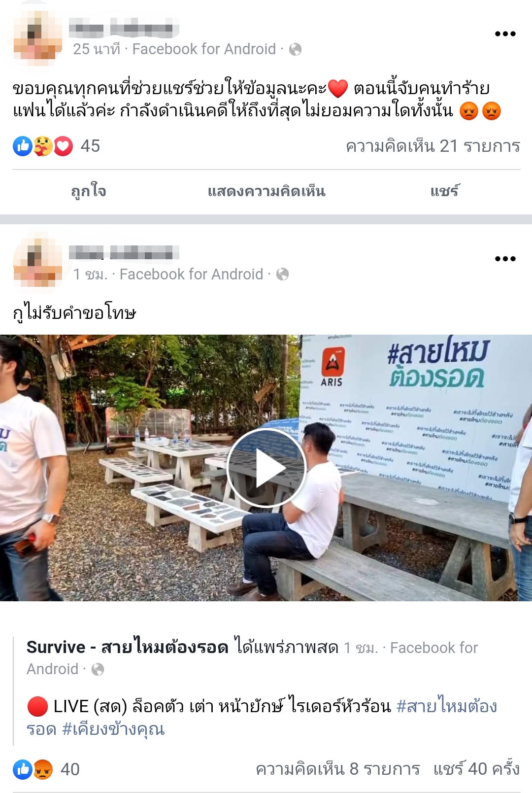Tap the แชร์ share button
This screenshot has height=793, width=532.
pyautogui.click(x=445, y=191)
